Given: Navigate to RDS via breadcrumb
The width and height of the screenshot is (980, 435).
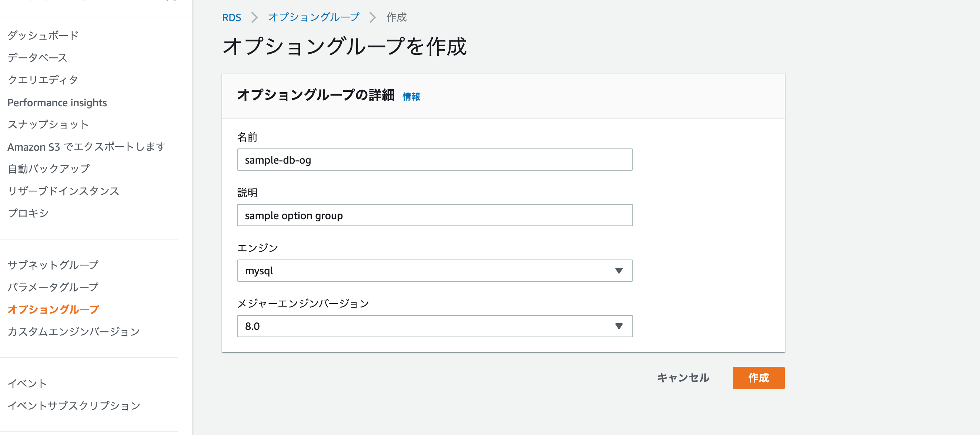Looking at the screenshot, I should click(232, 17).
